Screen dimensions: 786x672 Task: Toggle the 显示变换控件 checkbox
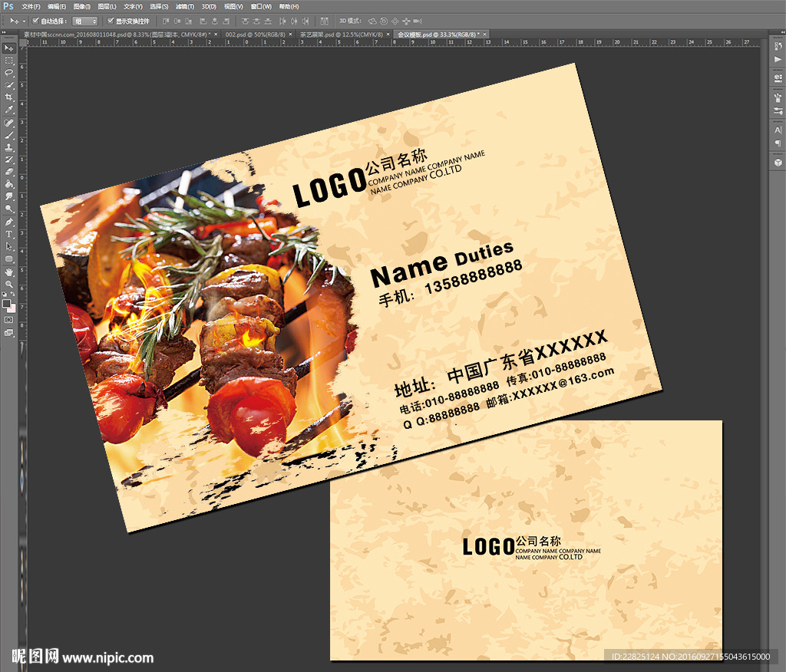click(x=111, y=21)
